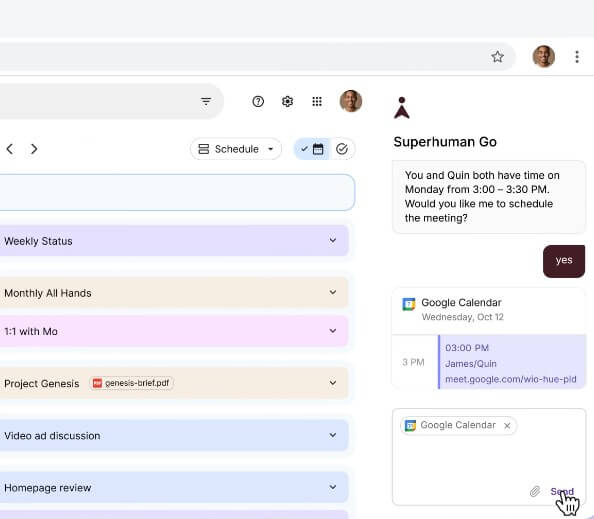This screenshot has width=594, height=519.
Task: Click the Superhuman Go logo icon
Action: click(402, 108)
